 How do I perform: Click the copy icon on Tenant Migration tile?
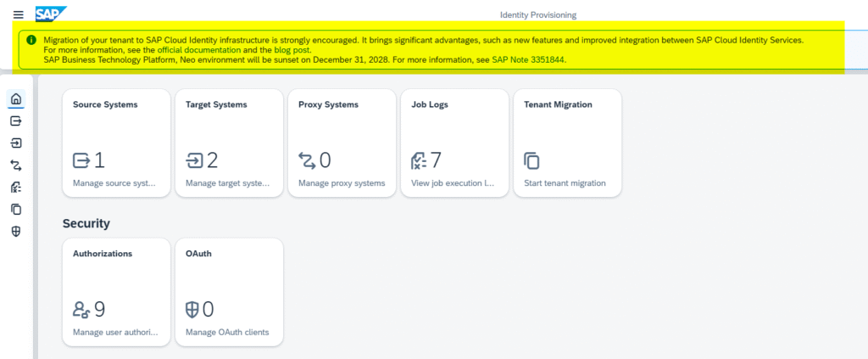click(531, 160)
